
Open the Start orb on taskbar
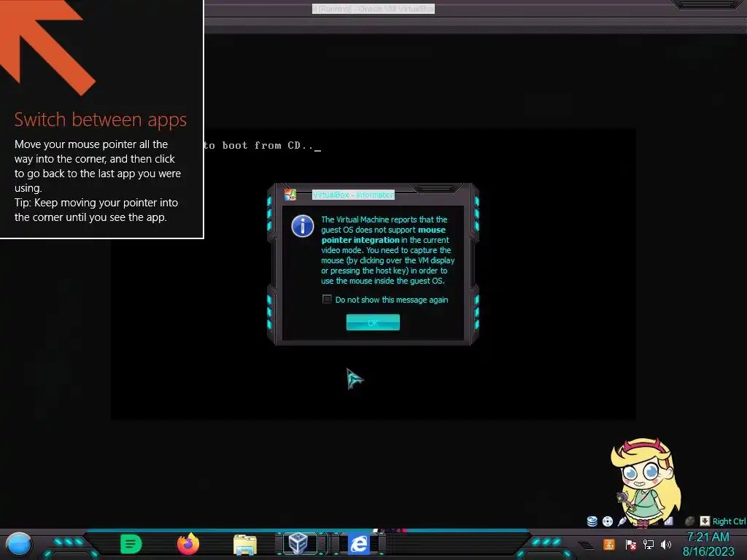(x=18, y=544)
